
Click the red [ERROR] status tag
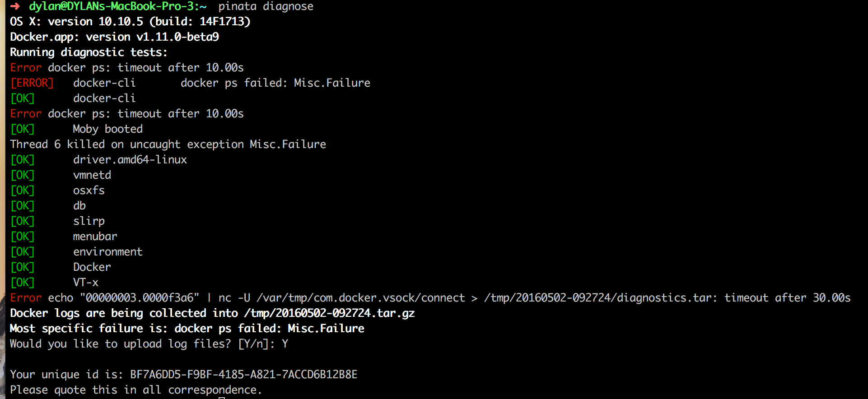32,83
